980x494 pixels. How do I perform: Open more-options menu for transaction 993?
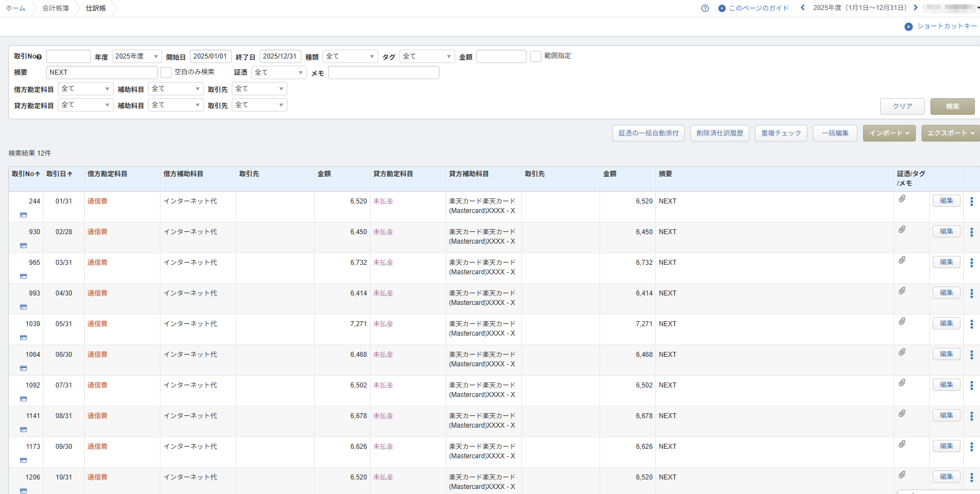[x=972, y=293]
